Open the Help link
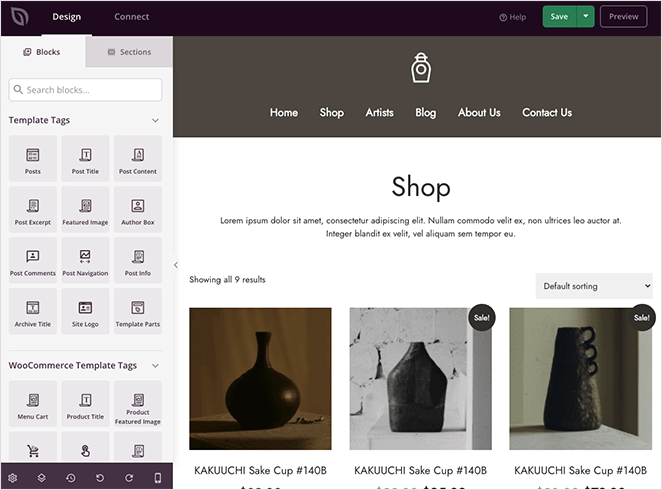Screen dimensions: 662x490 [513, 17]
